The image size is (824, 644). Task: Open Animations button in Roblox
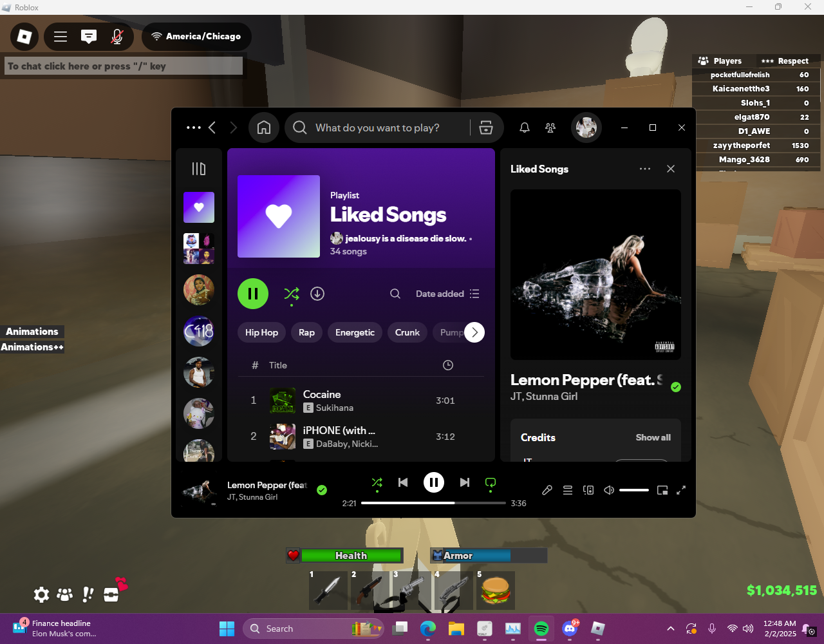pos(32,332)
